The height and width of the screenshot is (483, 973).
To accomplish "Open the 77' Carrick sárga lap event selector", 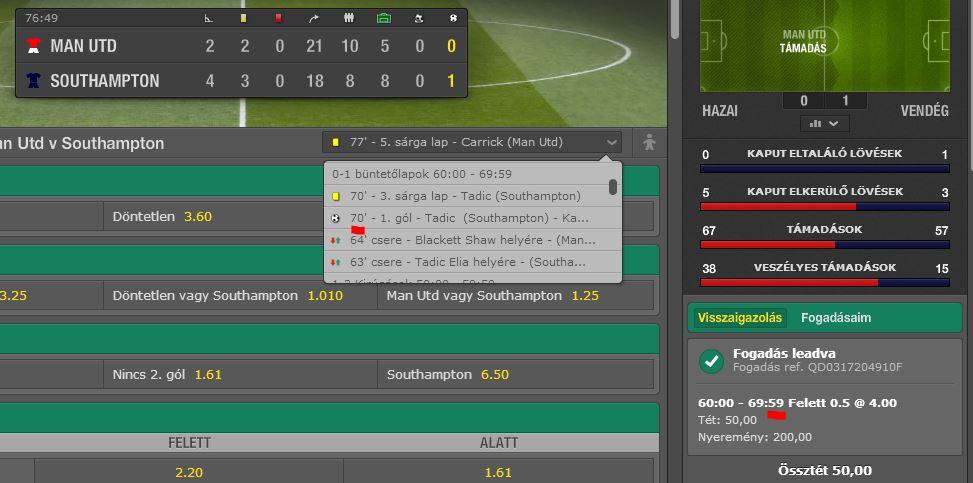I will pos(472,142).
